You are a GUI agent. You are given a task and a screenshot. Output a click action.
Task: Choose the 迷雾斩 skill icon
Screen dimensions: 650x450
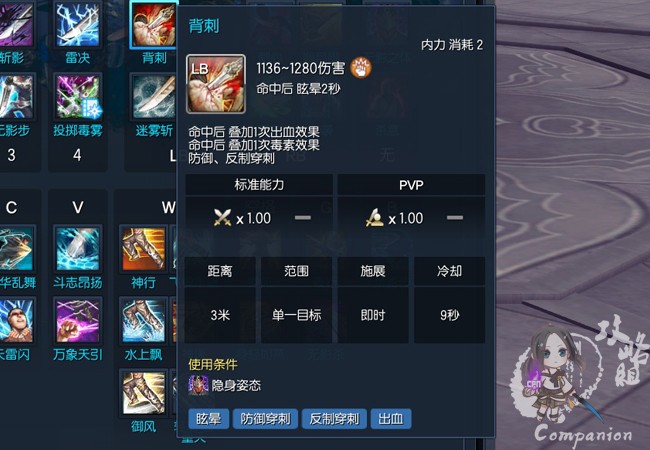tap(154, 97)
